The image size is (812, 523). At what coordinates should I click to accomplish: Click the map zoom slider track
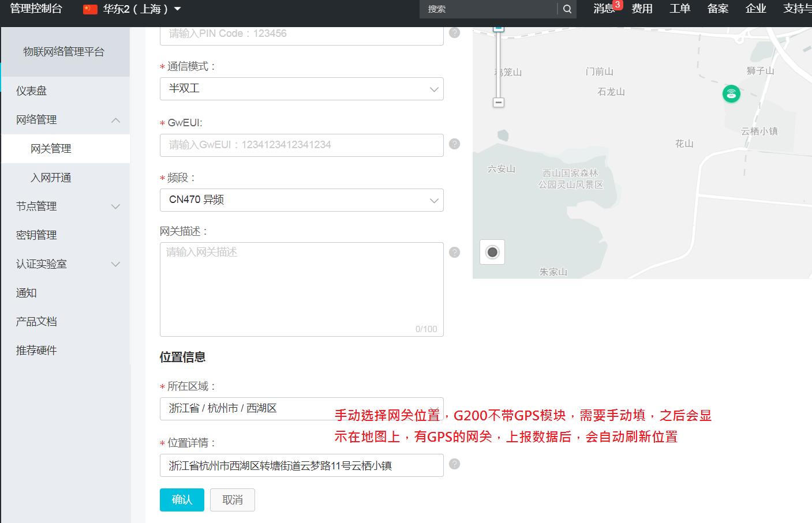499,63
